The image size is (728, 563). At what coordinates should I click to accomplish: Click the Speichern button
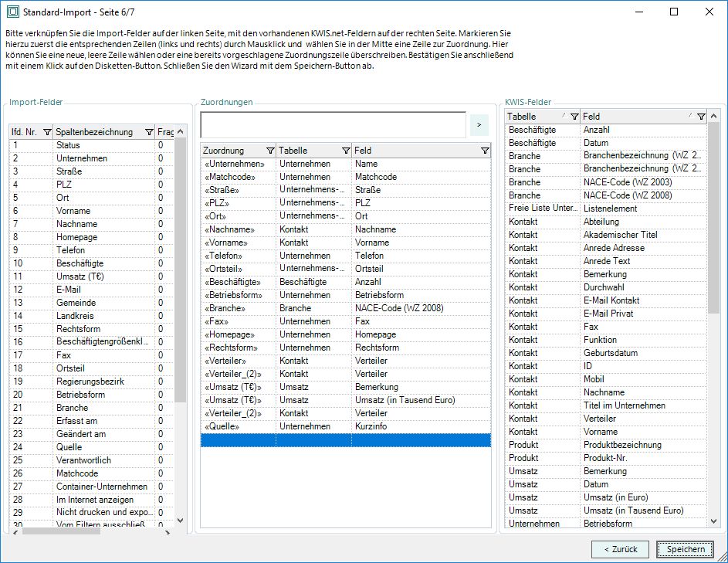(686, 549)
